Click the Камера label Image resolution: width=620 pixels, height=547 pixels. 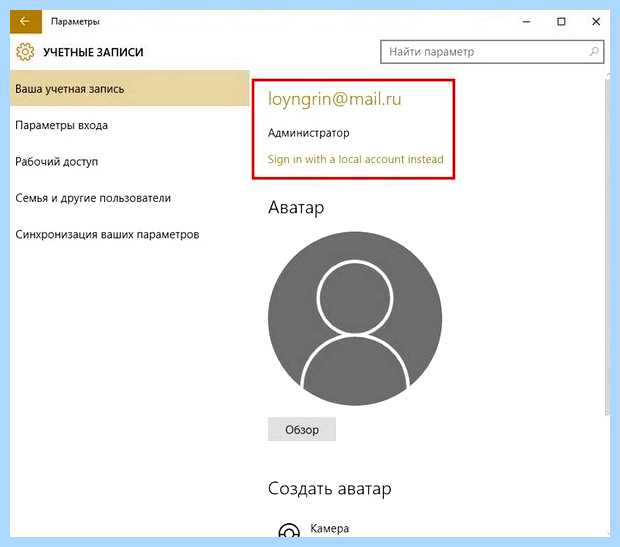[x=329, y=528]
